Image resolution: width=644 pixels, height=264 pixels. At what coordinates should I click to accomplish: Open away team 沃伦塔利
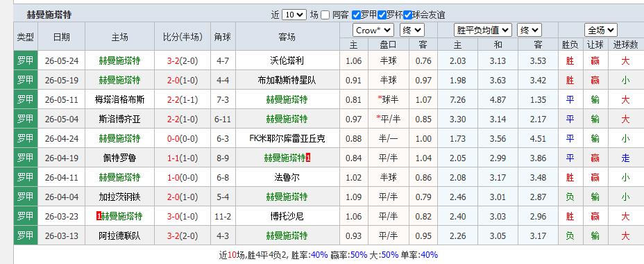287,61
